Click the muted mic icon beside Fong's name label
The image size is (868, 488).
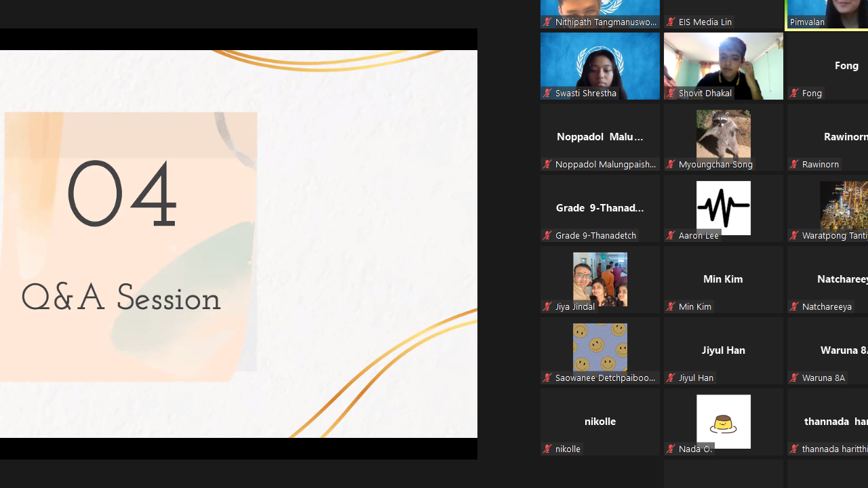[794, 94]
